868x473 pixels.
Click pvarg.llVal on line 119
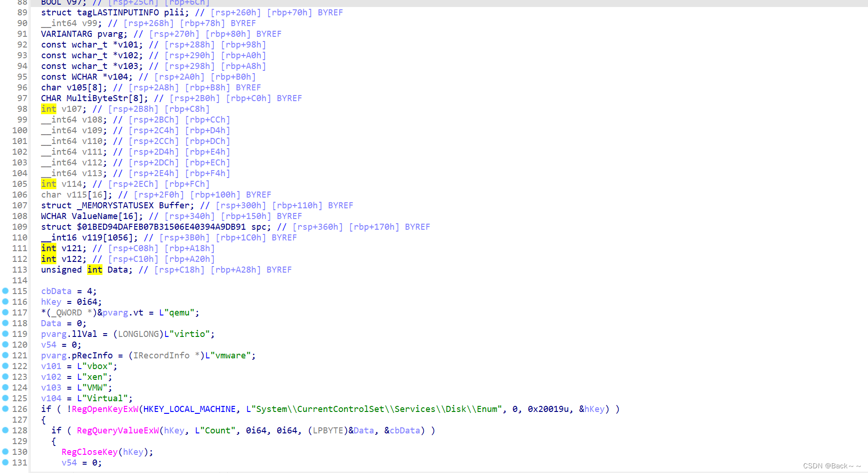click(69, 334)
